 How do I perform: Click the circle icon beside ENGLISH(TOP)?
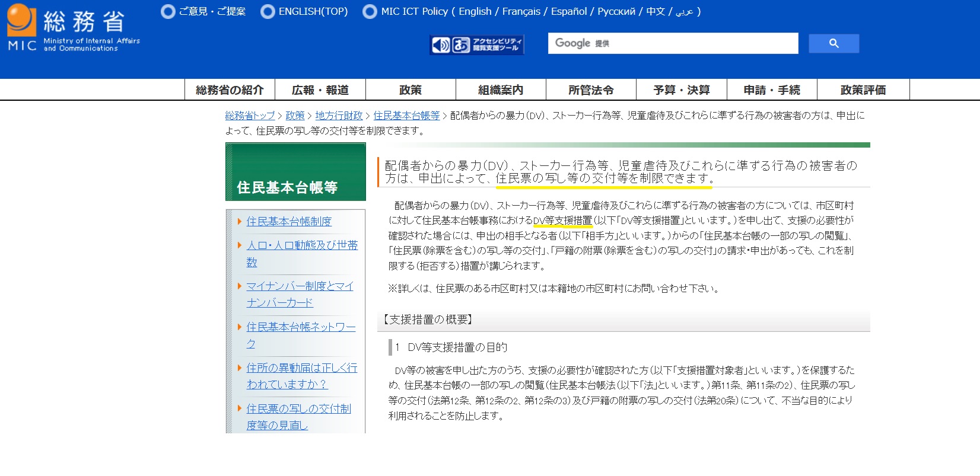coord(268,11)
